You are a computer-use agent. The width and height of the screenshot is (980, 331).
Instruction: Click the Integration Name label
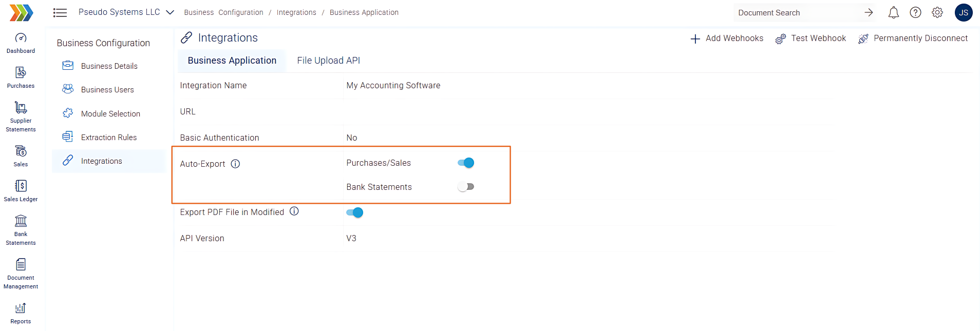[213, 86]
